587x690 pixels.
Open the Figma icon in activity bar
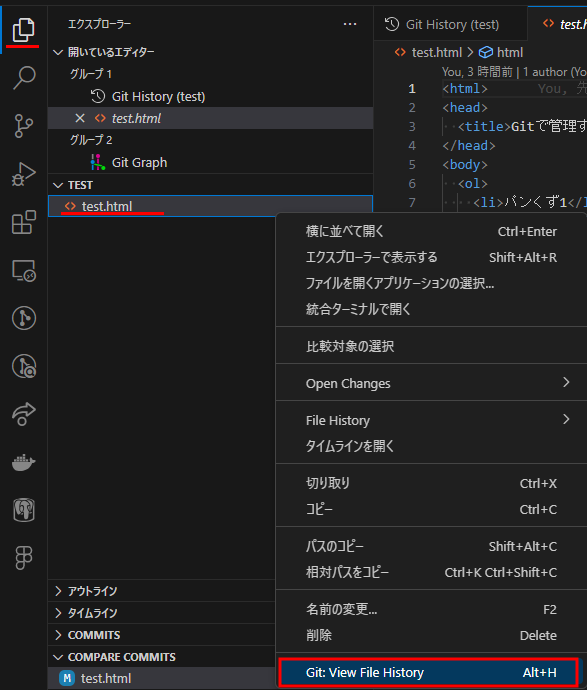click(x=24, y=558)
